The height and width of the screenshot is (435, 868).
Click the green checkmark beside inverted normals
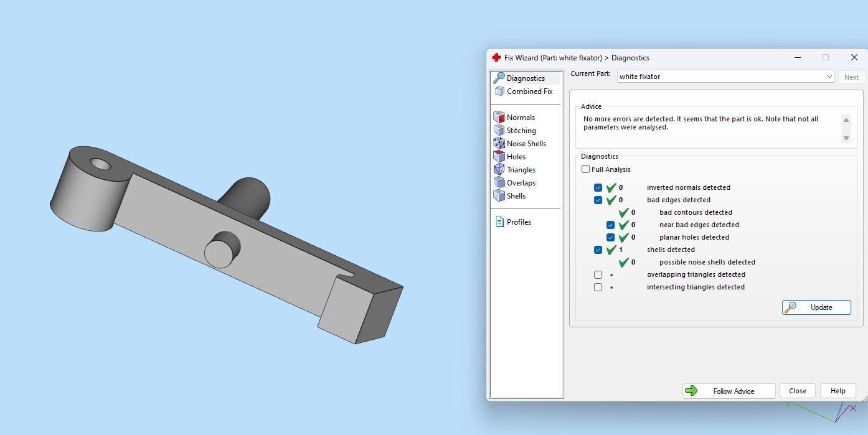611,187
